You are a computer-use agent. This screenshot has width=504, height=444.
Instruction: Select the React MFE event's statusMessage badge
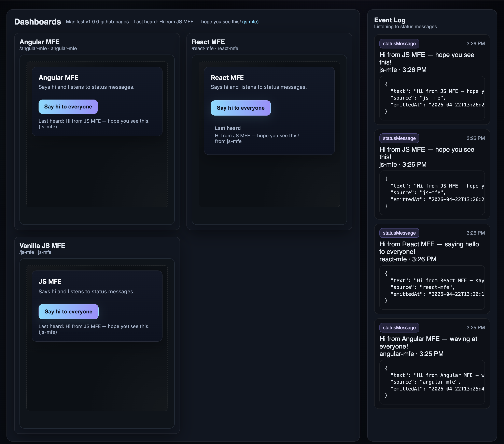399,233
